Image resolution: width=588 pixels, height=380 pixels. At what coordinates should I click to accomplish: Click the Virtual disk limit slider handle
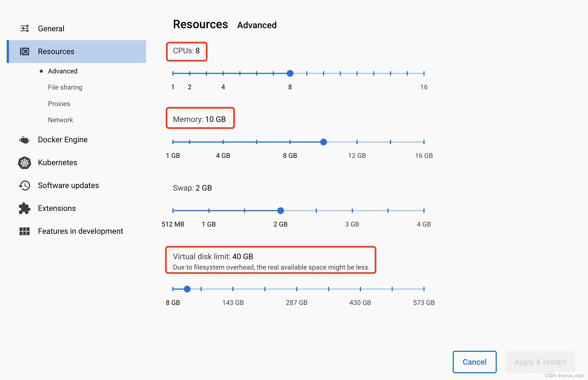pos(187,289)
